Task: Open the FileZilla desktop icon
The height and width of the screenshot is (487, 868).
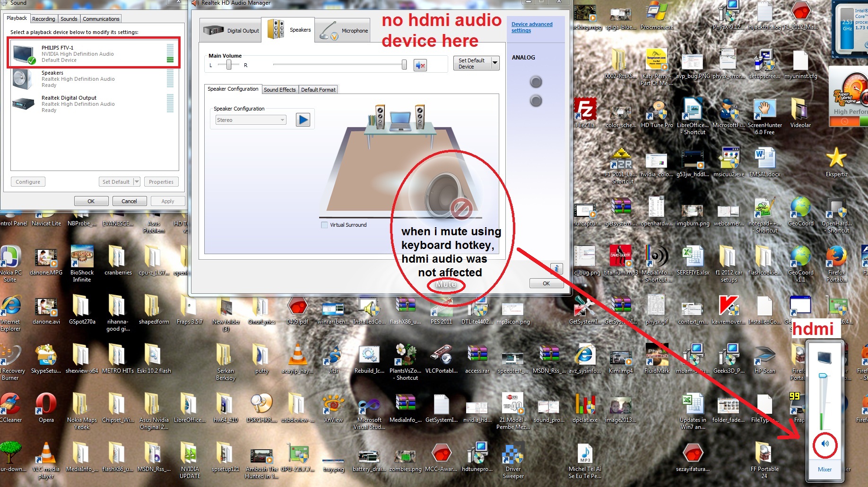Action: (x=585, y=113)
